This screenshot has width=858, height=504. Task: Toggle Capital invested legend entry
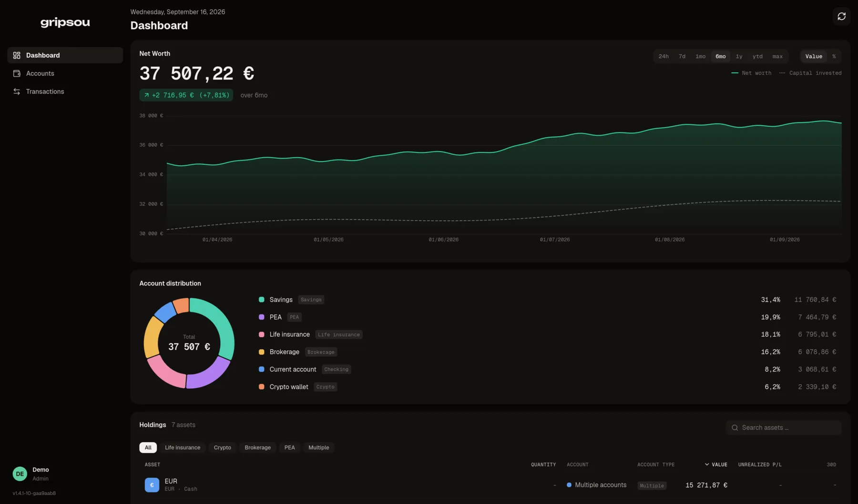810,73
